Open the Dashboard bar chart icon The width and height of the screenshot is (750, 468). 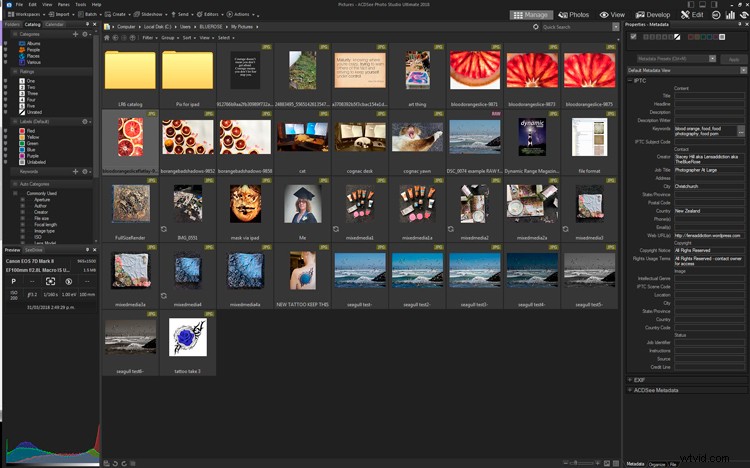coord(730,15)
